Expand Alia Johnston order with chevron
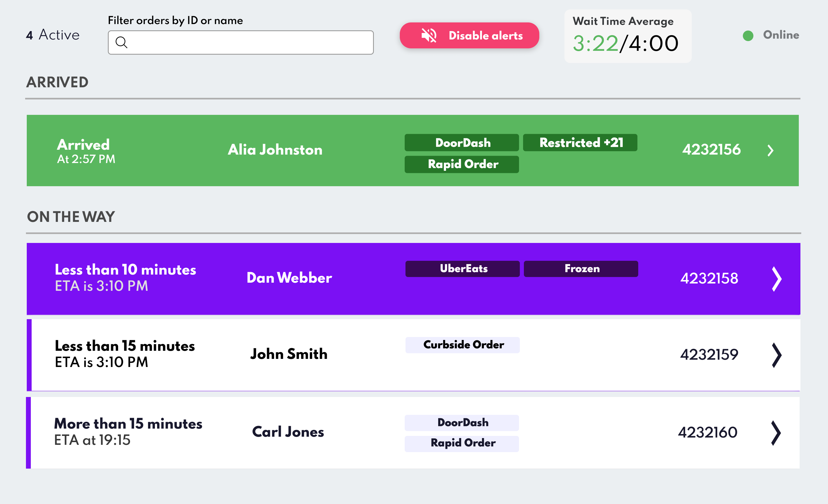 (x=770, y=150)
